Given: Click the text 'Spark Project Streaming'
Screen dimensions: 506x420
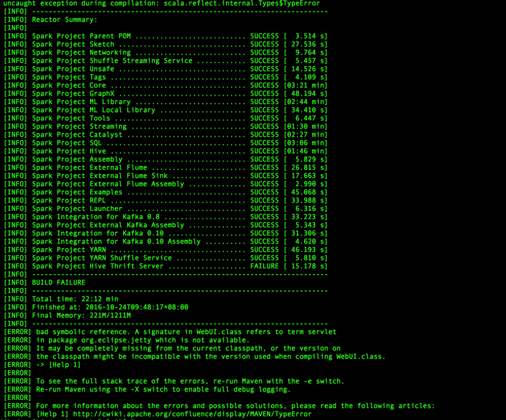Looking at the screenshot, I should [x=79, y=126].
